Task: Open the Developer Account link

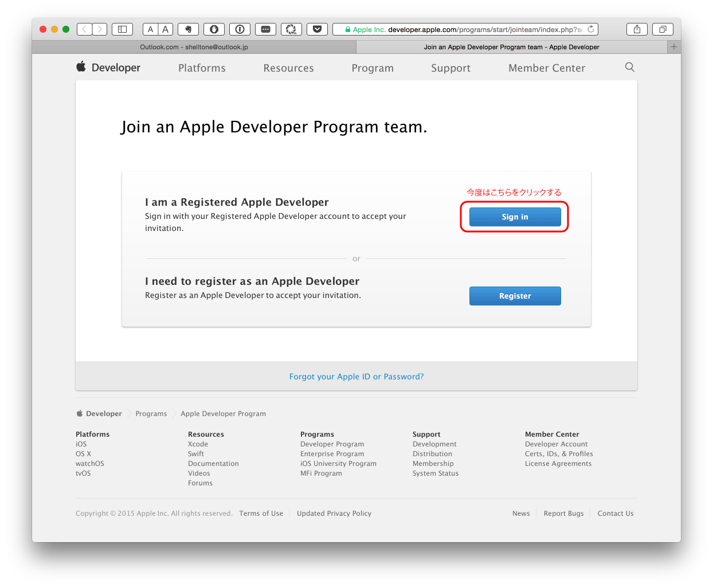Action: pos(556,444)
